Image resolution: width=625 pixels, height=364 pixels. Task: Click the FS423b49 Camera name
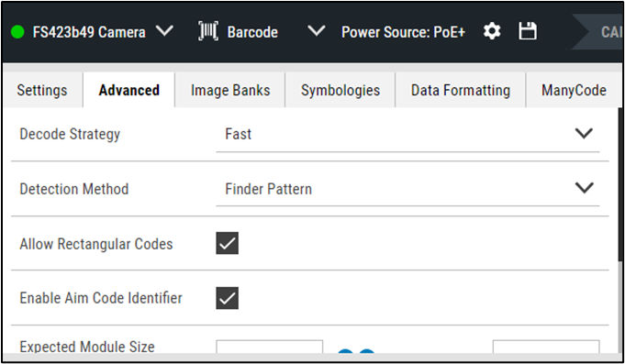[x=89, y=32]
